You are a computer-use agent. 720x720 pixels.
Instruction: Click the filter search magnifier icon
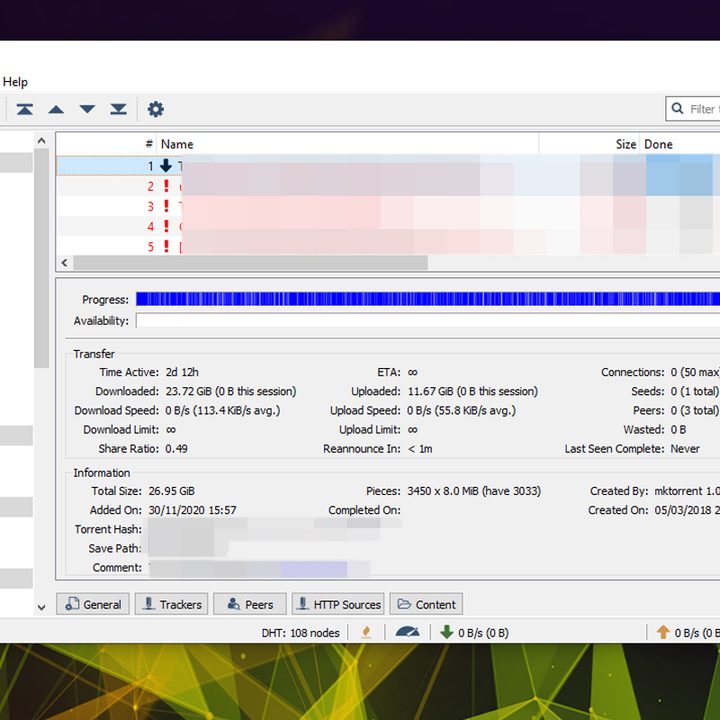(677, 109)
